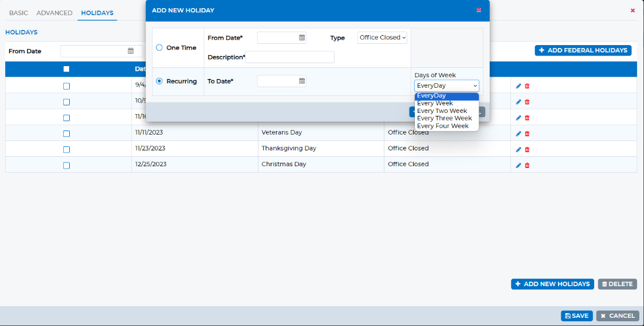
Task: Open calendar picker for modal From Date
Action: coord(302,37)
